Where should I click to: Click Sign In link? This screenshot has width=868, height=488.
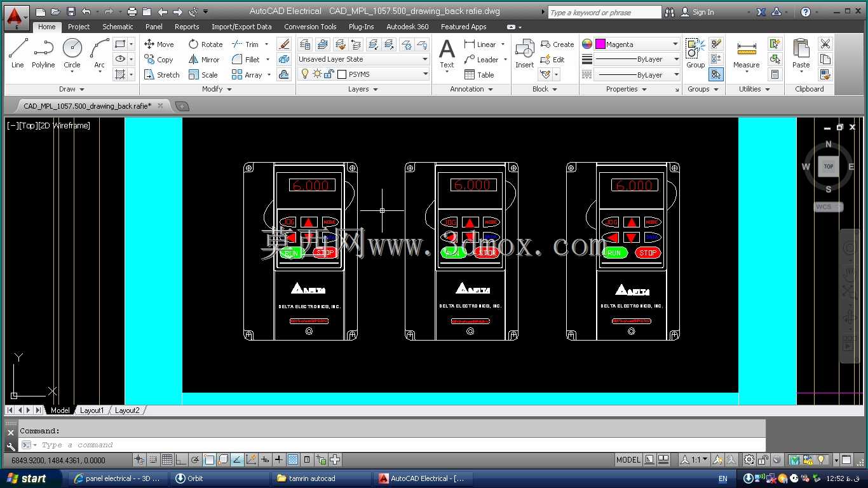[703, 12]
